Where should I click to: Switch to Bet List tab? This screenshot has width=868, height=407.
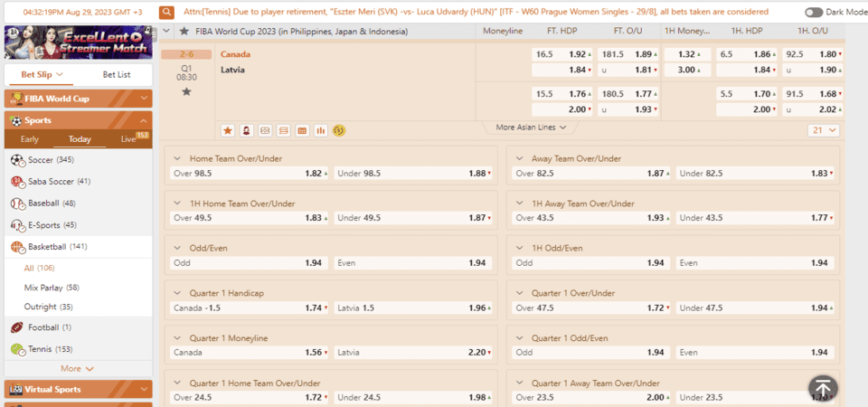coord(117,75)
